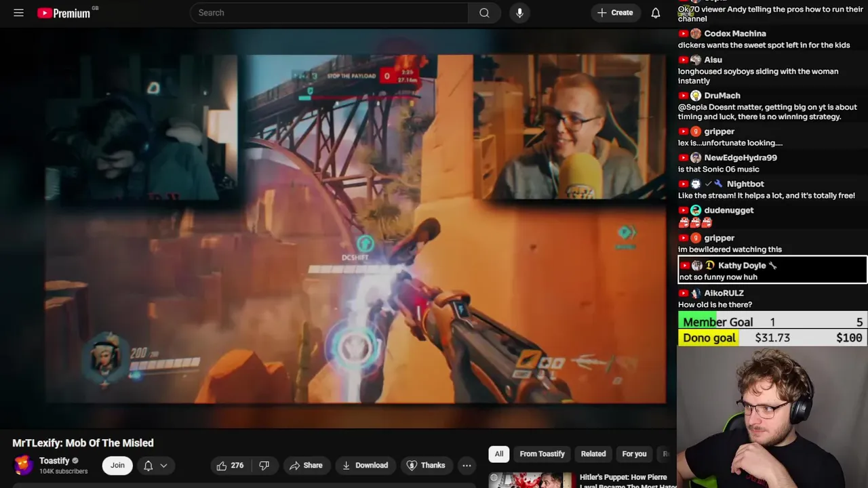Click the magnifier search button

pos(484,13)
